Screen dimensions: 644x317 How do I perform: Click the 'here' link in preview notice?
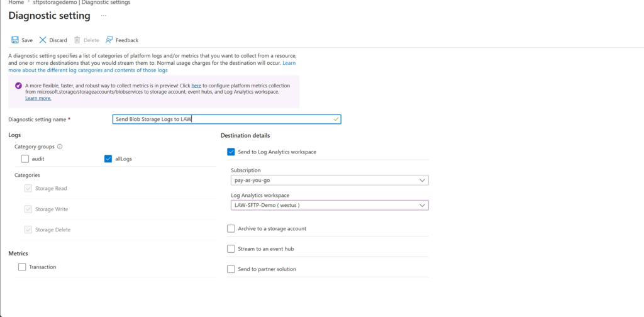196,86
